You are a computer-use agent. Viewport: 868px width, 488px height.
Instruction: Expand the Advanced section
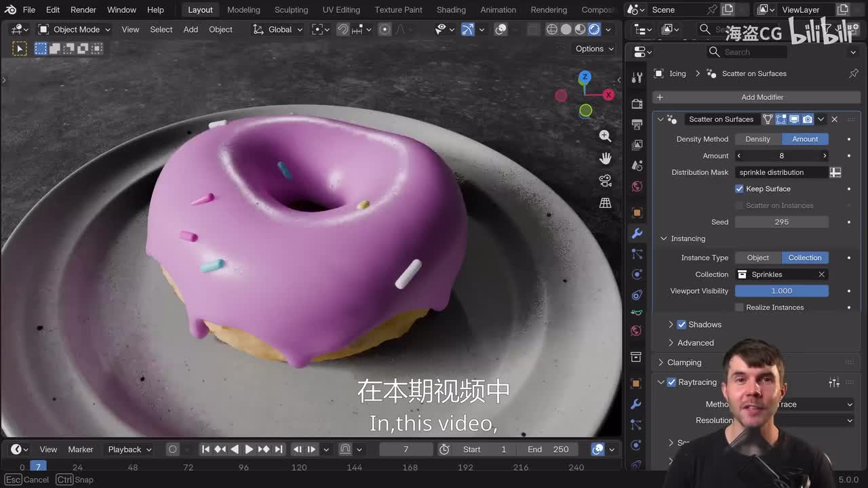point(671,342)
